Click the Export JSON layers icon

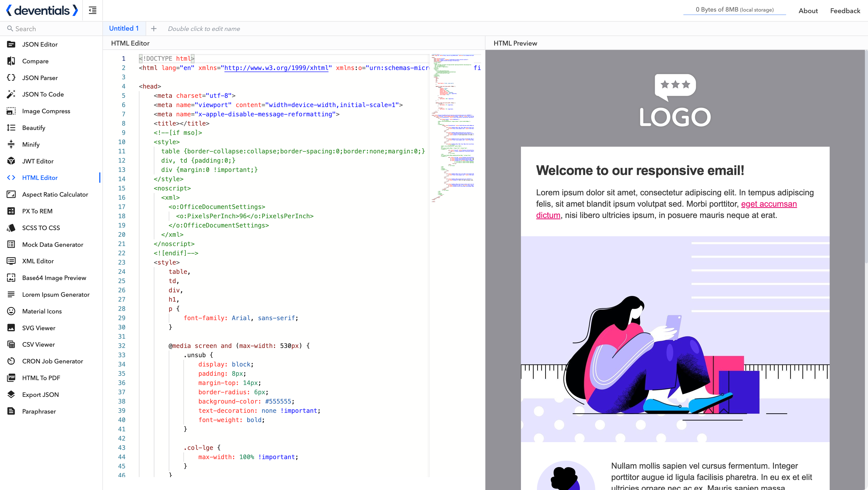coord(11,394)
